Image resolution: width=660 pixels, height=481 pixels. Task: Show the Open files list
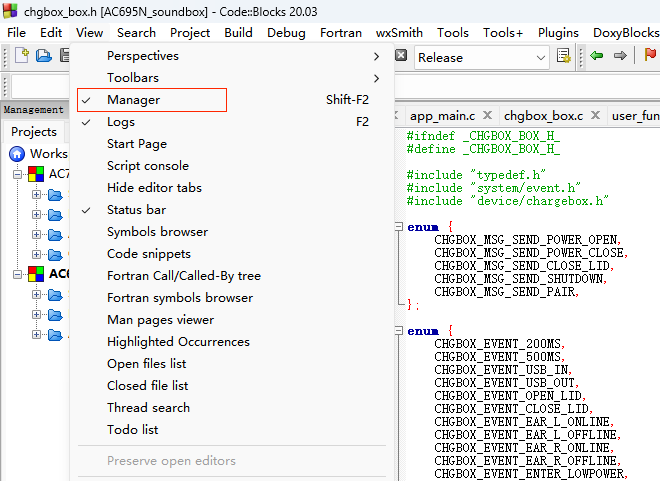click(x=232, y=364)
